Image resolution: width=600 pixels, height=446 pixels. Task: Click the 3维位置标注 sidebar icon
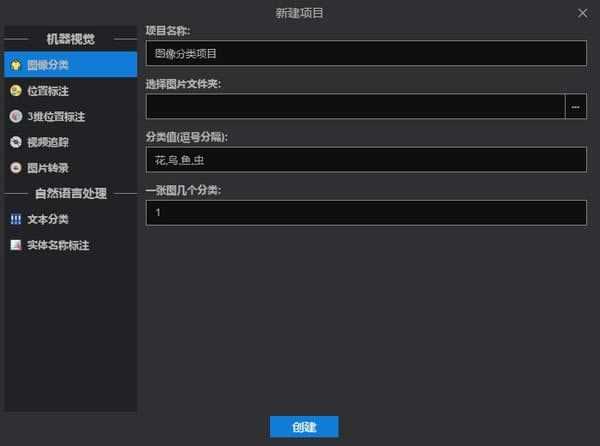15,116
